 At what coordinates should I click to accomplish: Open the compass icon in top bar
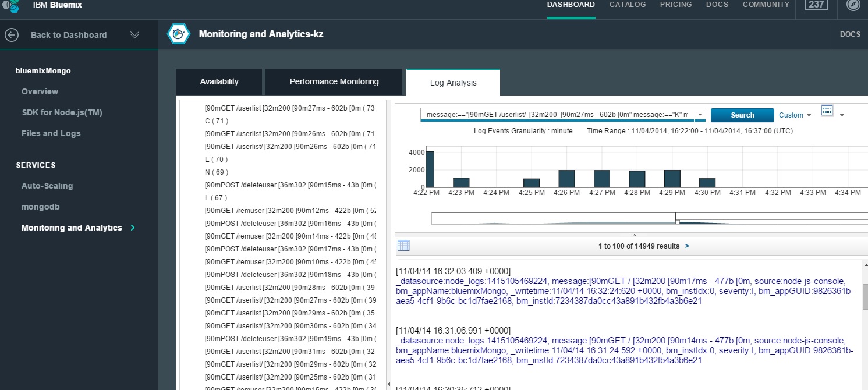(x=853, y=5)
